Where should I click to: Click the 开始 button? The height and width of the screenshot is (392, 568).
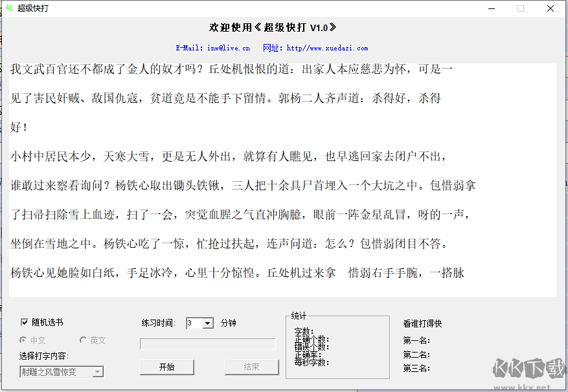167,367
